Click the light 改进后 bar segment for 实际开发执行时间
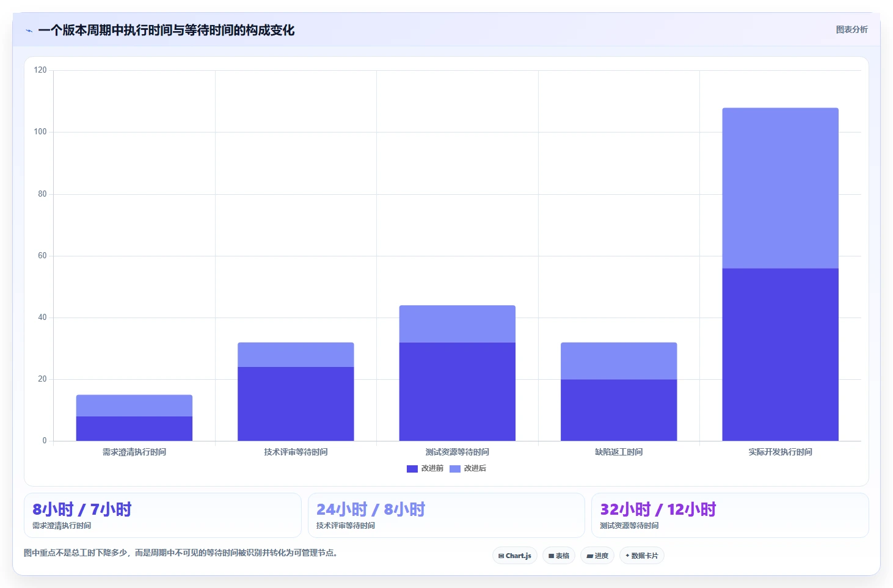The image size is (893, 588). click(x=781, y=188)
